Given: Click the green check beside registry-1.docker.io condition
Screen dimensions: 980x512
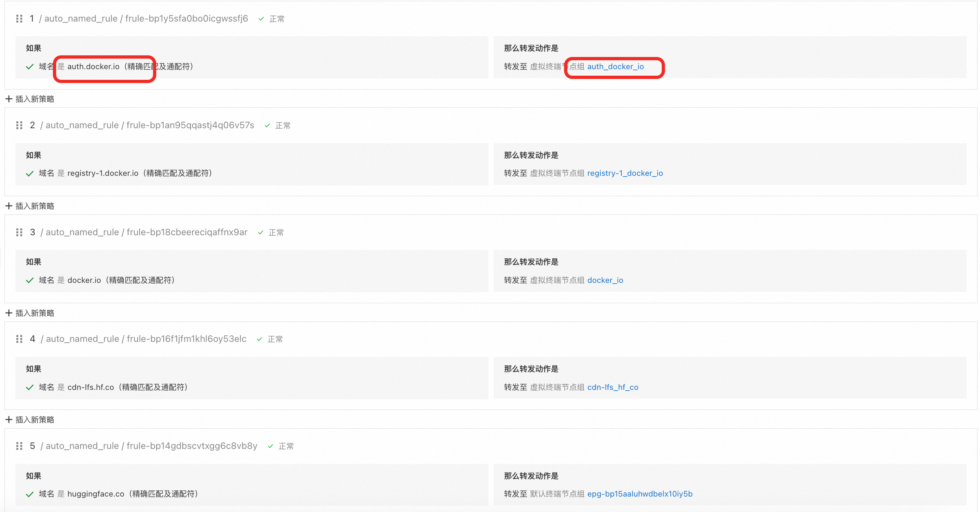Looking at the screenshot, I should 30,173.
